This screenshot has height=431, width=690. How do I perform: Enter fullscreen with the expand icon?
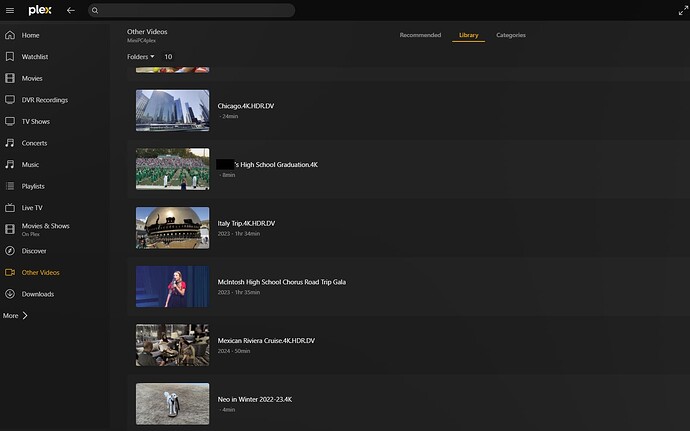(683, 11)
